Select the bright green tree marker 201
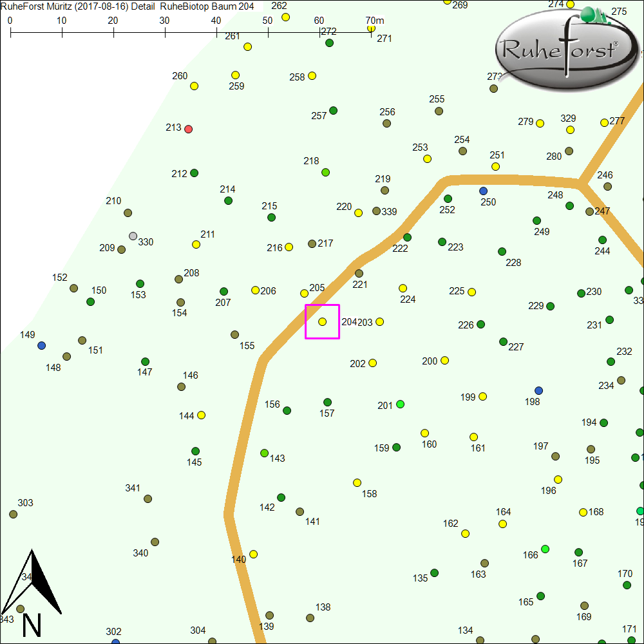644x644 pixels. tap(400, 404)
